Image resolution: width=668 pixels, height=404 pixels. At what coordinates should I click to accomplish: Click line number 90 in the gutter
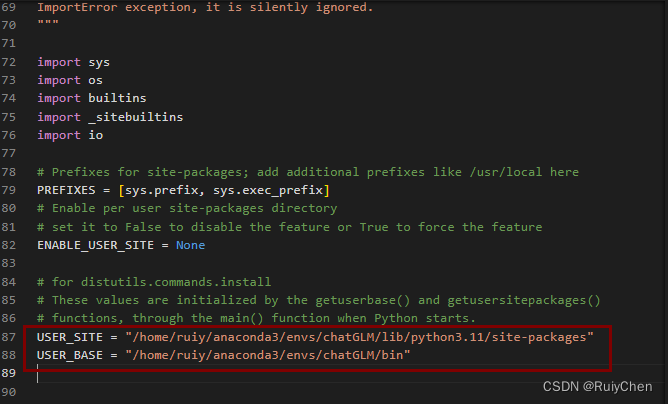tap(9, 392)
